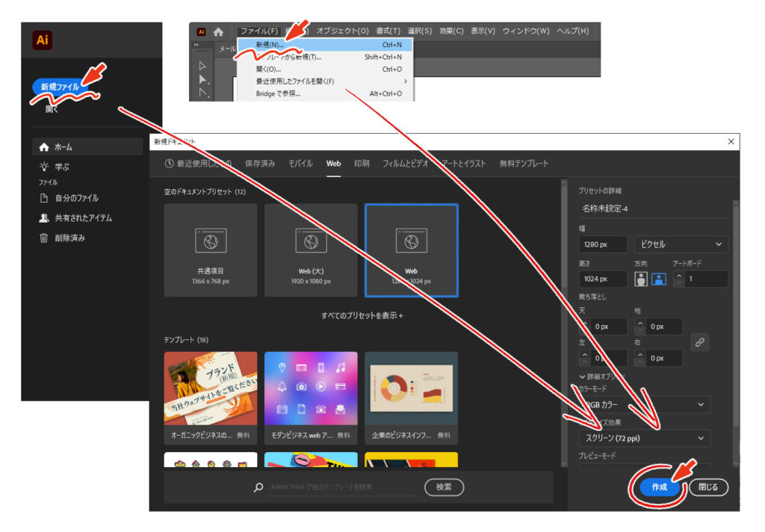The width and height of the screenshot is (765, 532).
Task: Click the link chain icon for bleed values
Action: pyautogui.click(x=699, y=342)
